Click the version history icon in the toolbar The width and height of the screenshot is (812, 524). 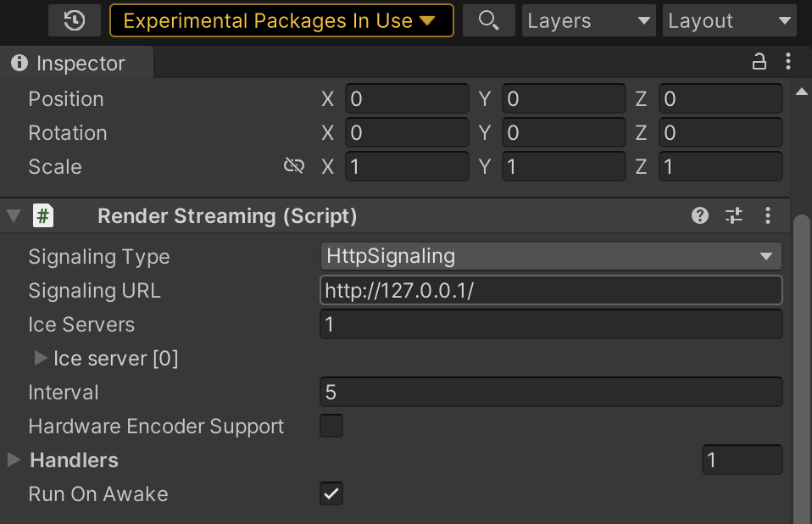point(74,20)
